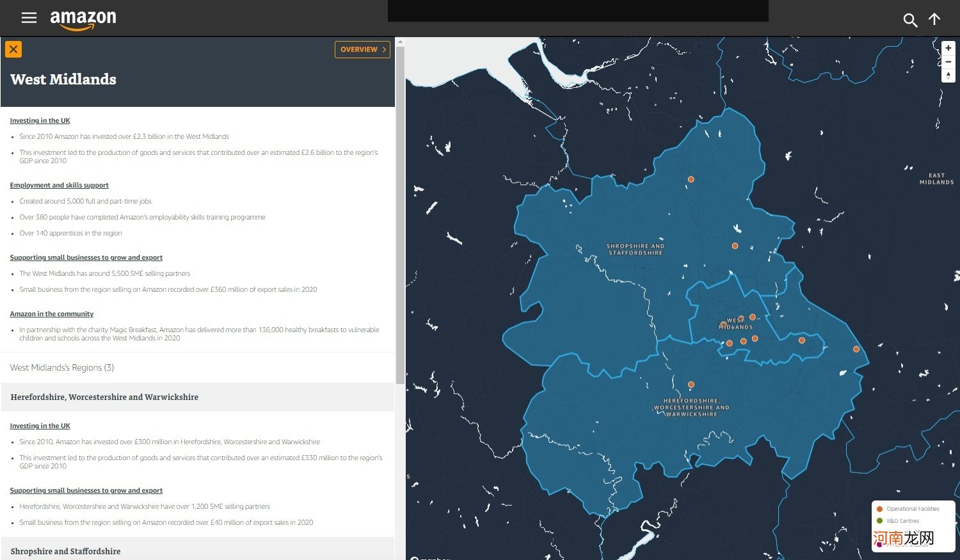Click 'Over 140 apprentices in the region' line
Image resolution: width=960 pixels, height=560 pixels.
70,233
